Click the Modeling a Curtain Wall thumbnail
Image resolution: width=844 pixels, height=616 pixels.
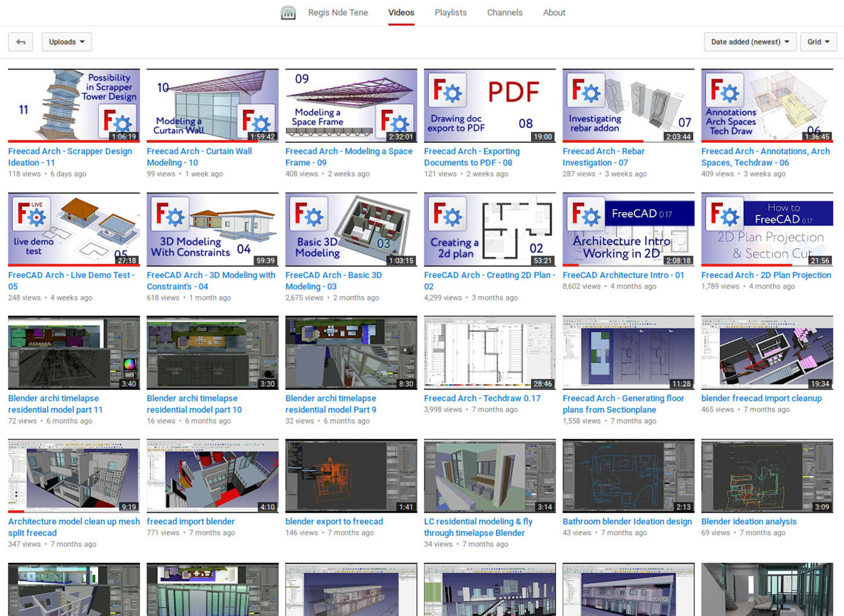pos(212,106)
